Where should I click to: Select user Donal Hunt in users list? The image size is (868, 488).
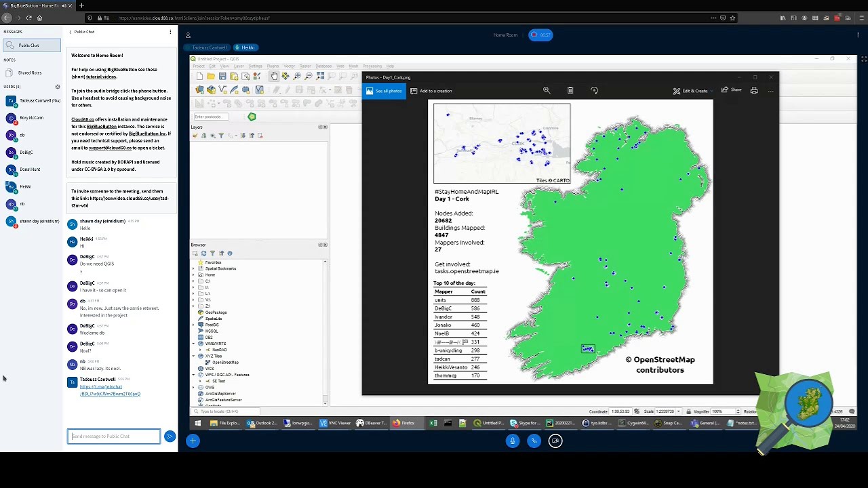coord(30,169)
